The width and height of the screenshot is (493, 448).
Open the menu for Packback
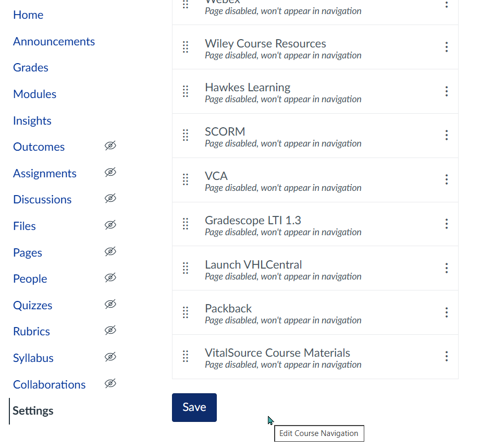tap(447, 312)
